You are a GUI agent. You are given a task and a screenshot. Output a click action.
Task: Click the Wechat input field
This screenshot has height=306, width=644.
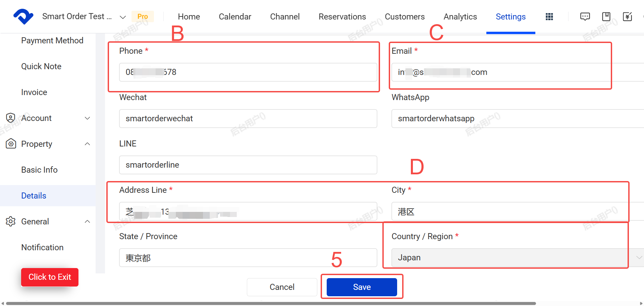[x=248, y=119]
